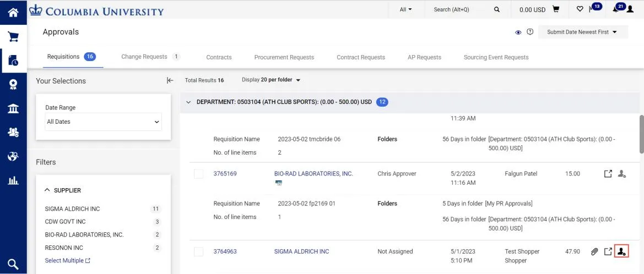644x274 pixels.
Task: Switch to the Contracts tab
Action: click(219, 57)
